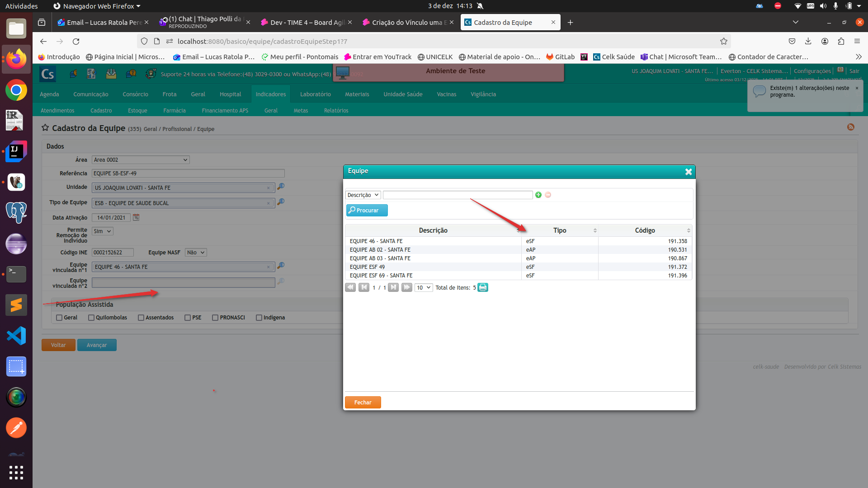Enable the Quilombolas checkbox
The image size is (868, 488).
[x=91, y=318]
